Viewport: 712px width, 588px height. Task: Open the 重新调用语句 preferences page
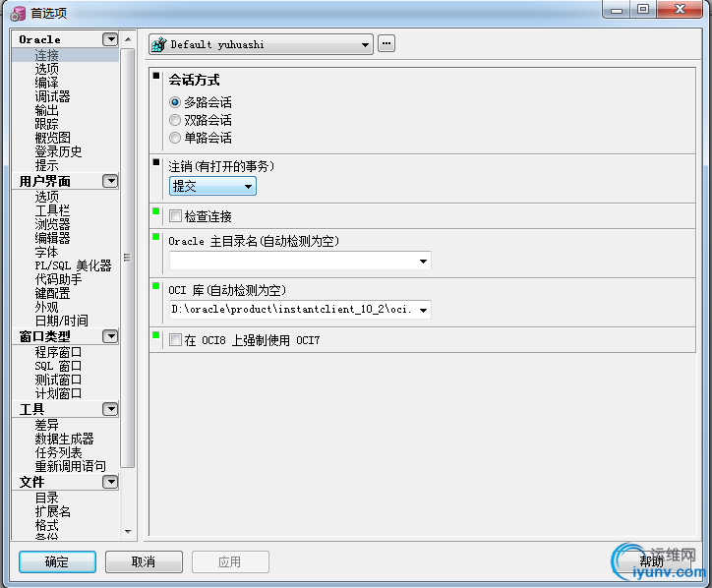71,466
